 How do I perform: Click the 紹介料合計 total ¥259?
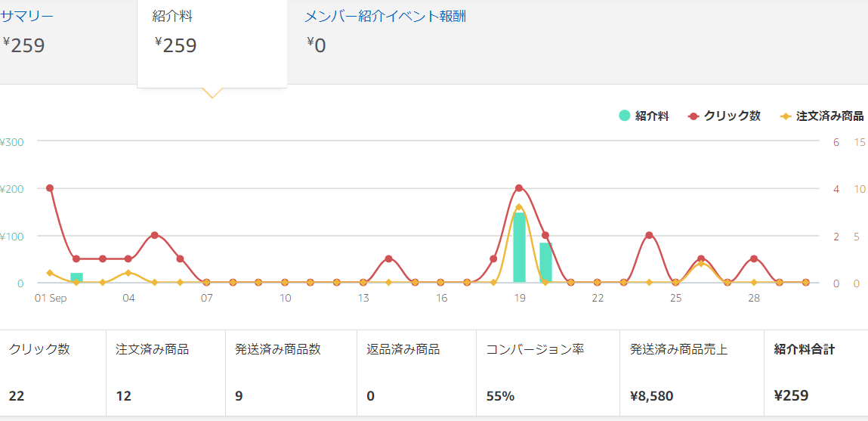[x=791, y=396]
